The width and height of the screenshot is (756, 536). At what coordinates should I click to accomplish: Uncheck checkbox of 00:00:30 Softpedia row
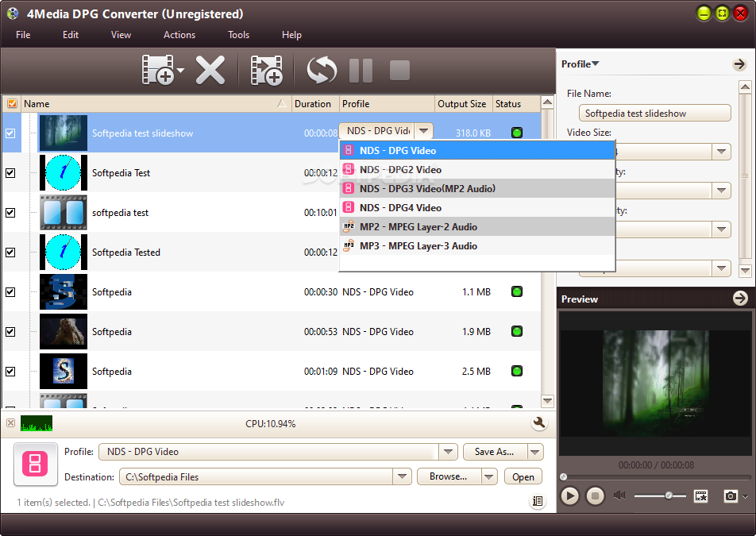(10, 292)
